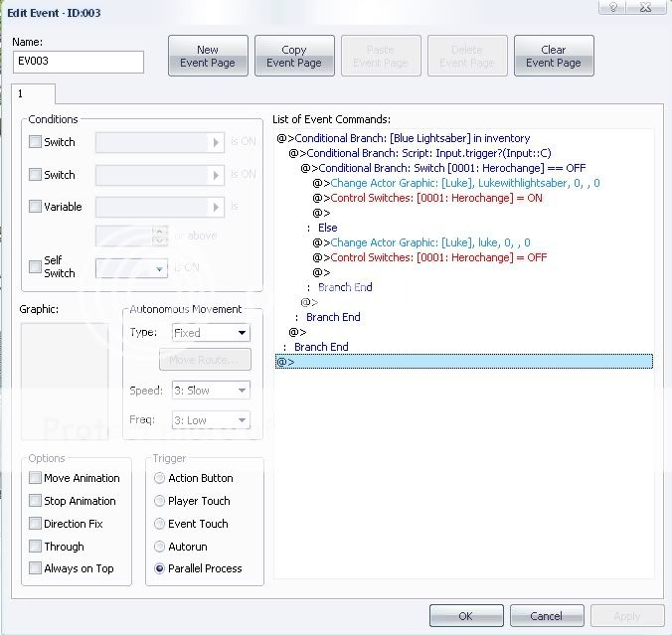Click the event Graphic preview box
This screenshot has width=672, height=635.
pyautogui.click(x=65, y=381)
